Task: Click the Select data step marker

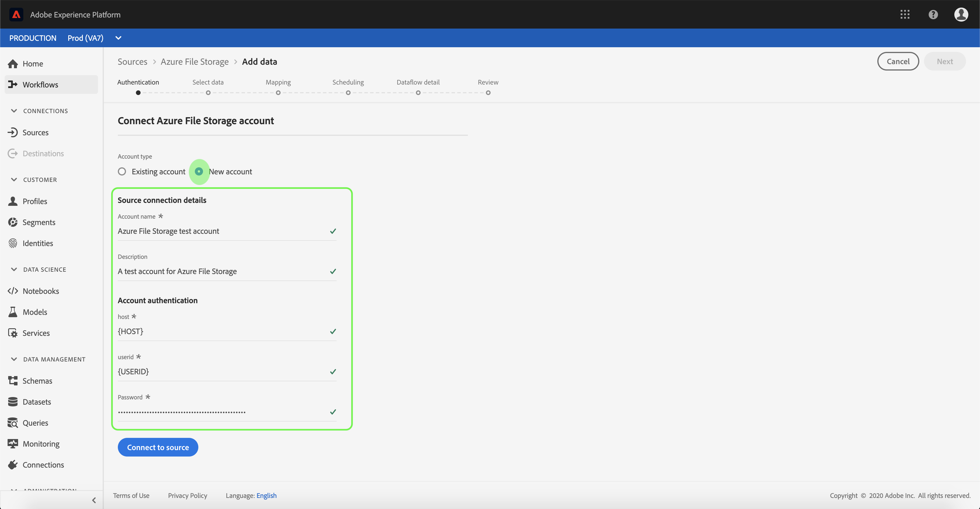Action: [208, 93]
